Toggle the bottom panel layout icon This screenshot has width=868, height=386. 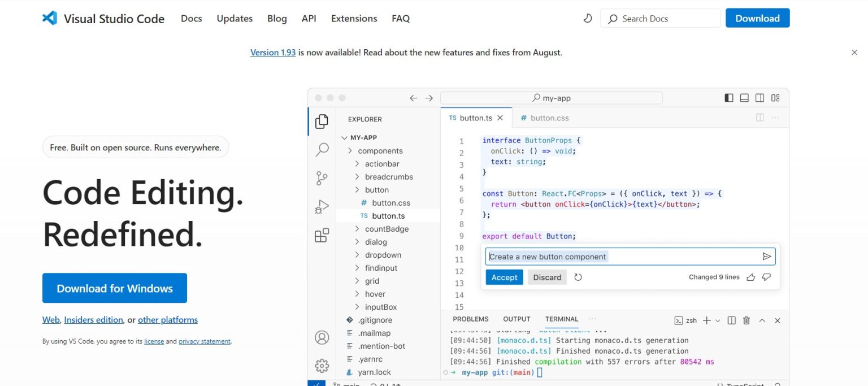pyautogui.click(x=744, y=98)
